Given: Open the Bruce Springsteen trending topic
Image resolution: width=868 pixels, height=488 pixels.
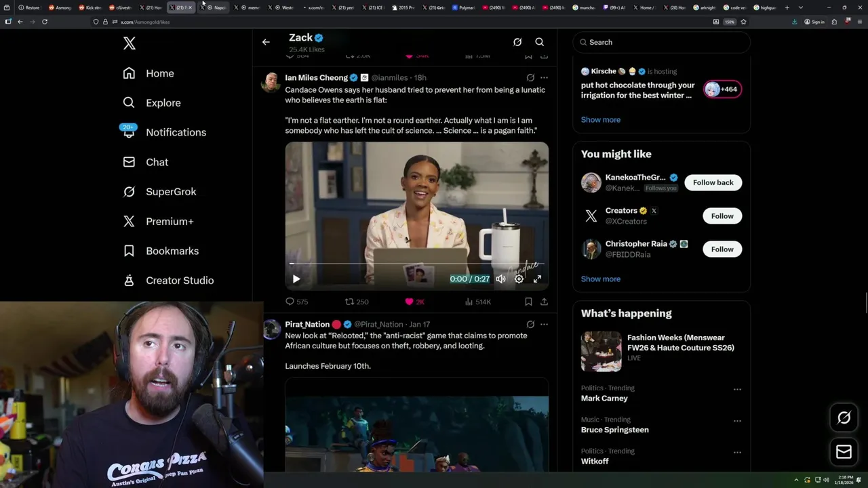Looking at the screenshot, I should [x=614, y=430].
